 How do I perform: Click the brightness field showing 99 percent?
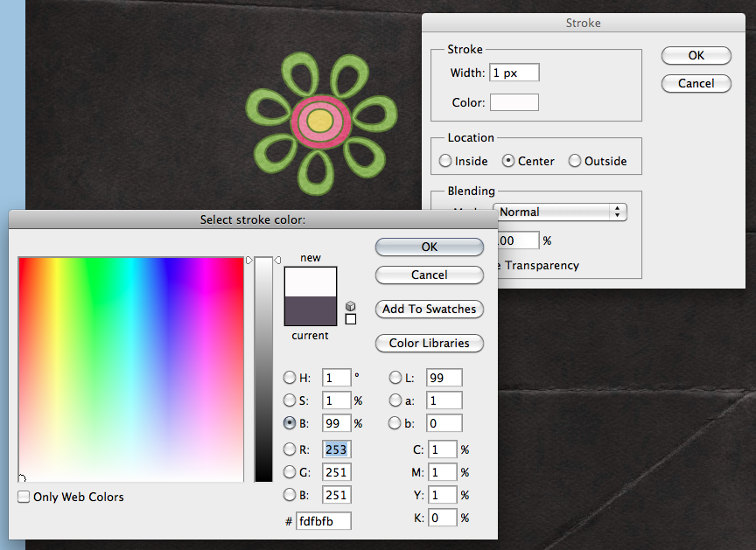337,423
